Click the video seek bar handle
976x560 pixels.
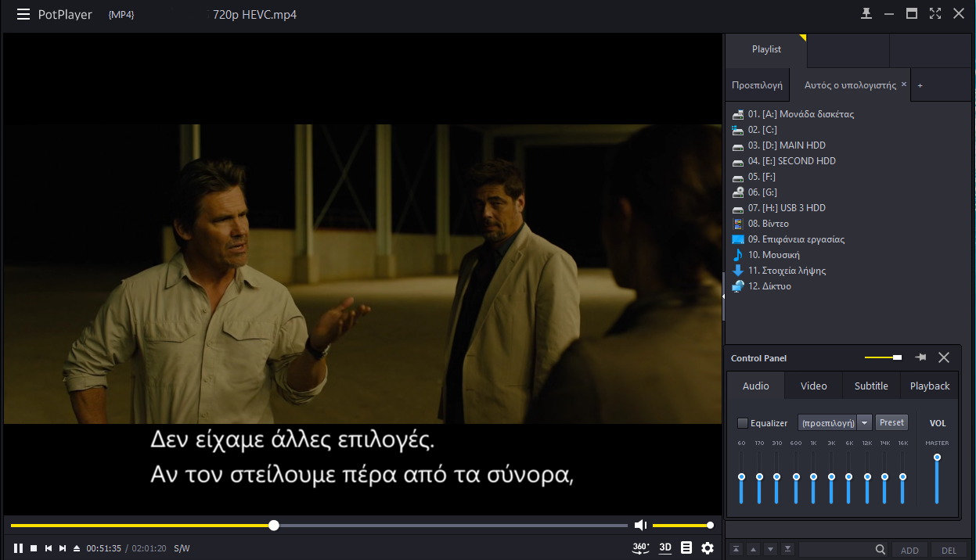click(274, 526)
